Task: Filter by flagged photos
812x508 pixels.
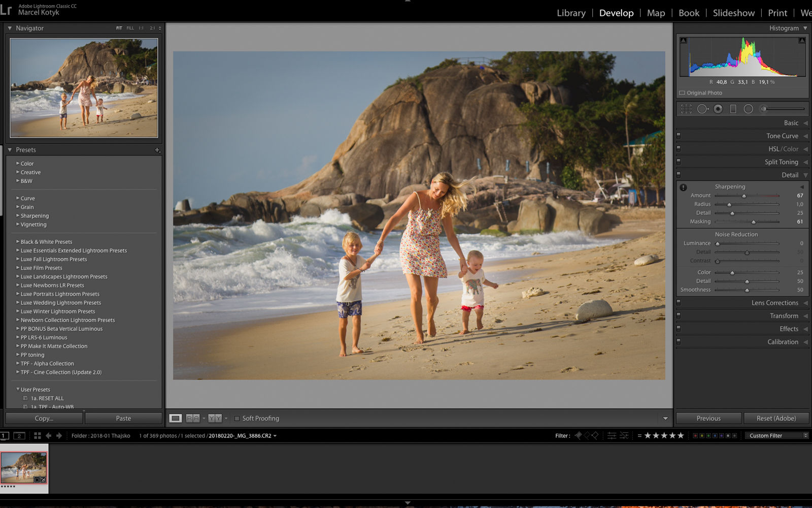Action: (578, 435)
